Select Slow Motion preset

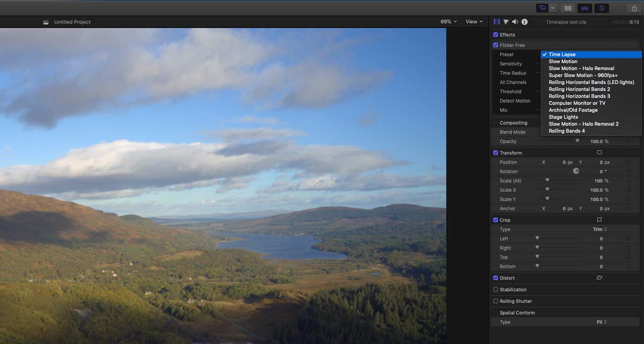coord(591,62)
